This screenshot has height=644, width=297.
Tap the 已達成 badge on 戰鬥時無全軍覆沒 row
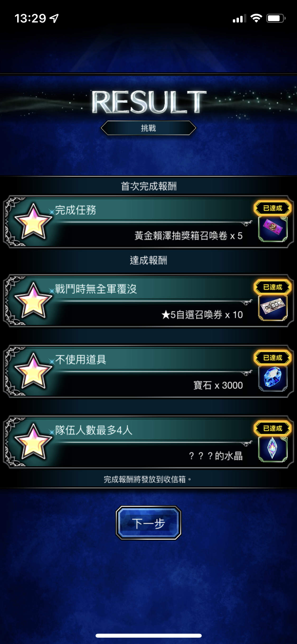click(273, 287)
